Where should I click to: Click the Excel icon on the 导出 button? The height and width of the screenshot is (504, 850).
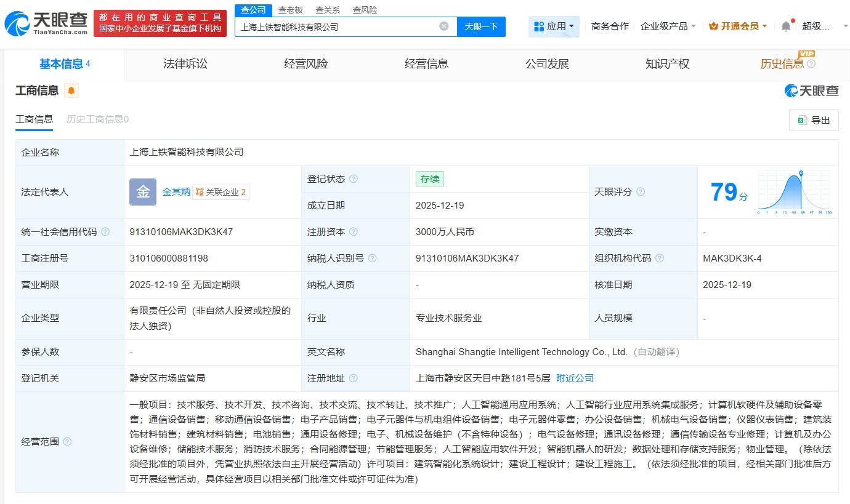(804, 120)
